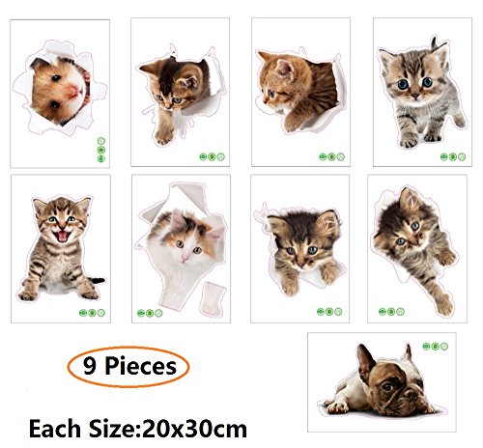Screen dimensions: 483x448
Task: Click green icons on brown kitten sheet
Action: click(212, 156)
